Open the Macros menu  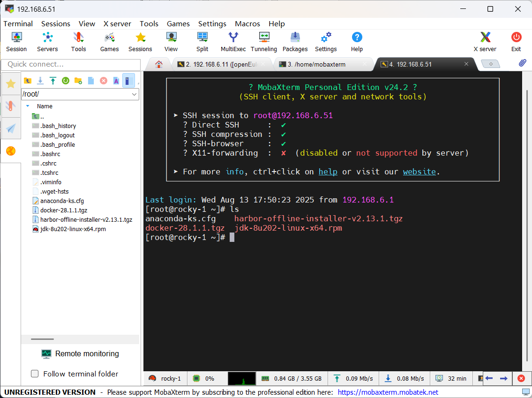(x=247, y=24)
